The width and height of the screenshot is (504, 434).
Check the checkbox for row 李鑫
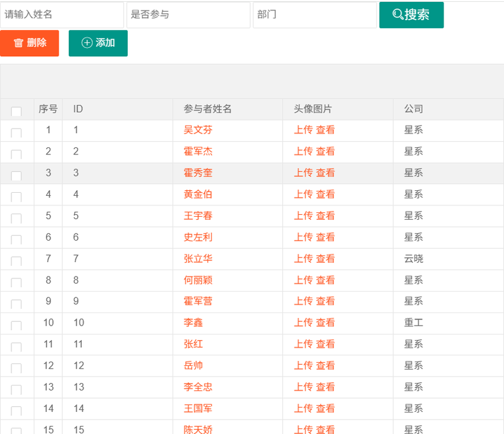click(16, 325)
